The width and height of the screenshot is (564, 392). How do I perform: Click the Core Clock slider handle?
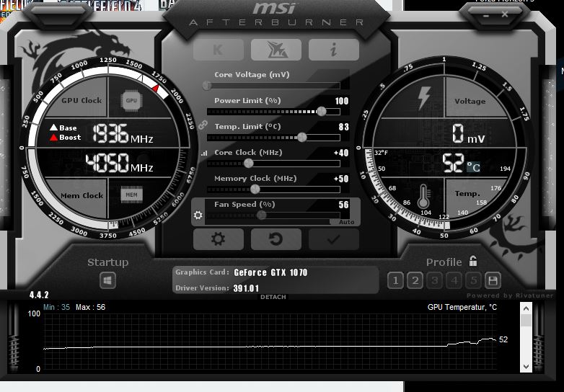point(249,164)
